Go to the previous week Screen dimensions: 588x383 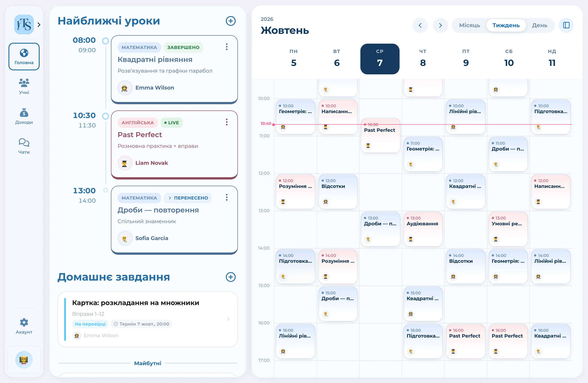click(420, 25)
